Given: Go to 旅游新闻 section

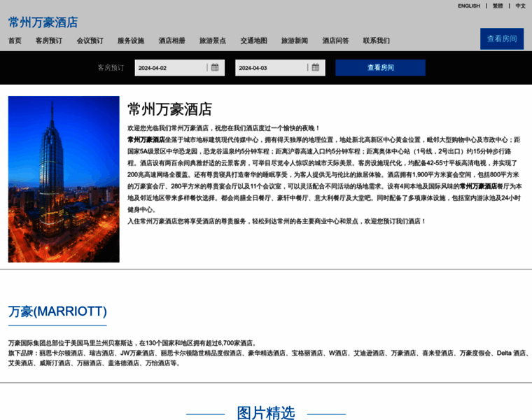Looking at the screenshot, I should [x=295, y=41].
